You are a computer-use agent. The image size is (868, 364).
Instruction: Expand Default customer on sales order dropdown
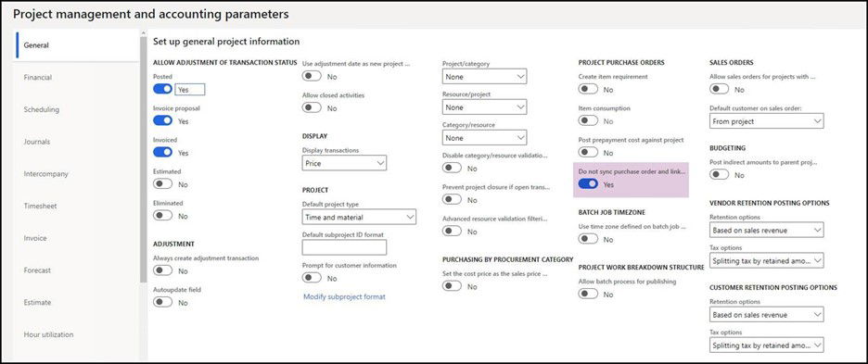[766, 120]
